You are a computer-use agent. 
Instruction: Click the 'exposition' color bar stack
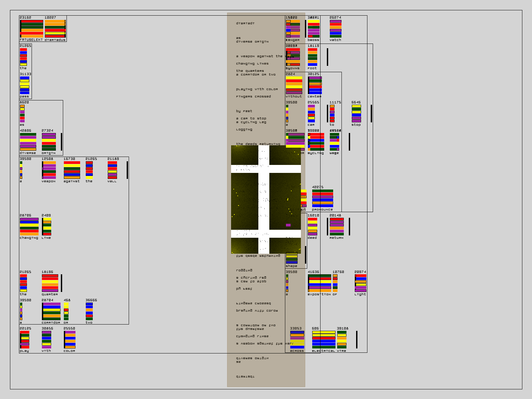[x=319, y=283]
